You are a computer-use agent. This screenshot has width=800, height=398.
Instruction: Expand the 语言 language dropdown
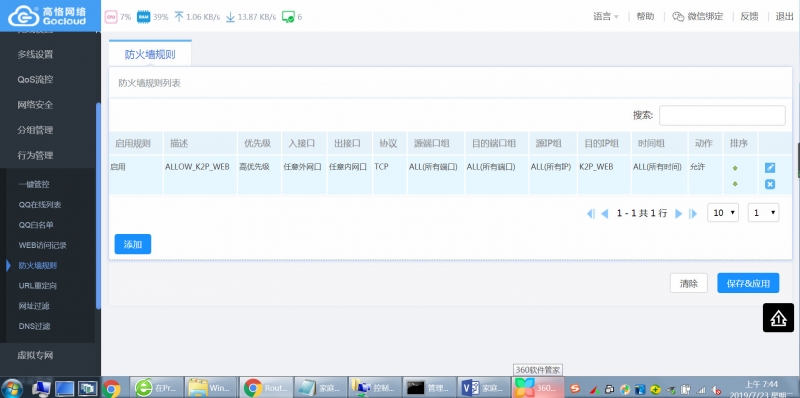point(606,16)
